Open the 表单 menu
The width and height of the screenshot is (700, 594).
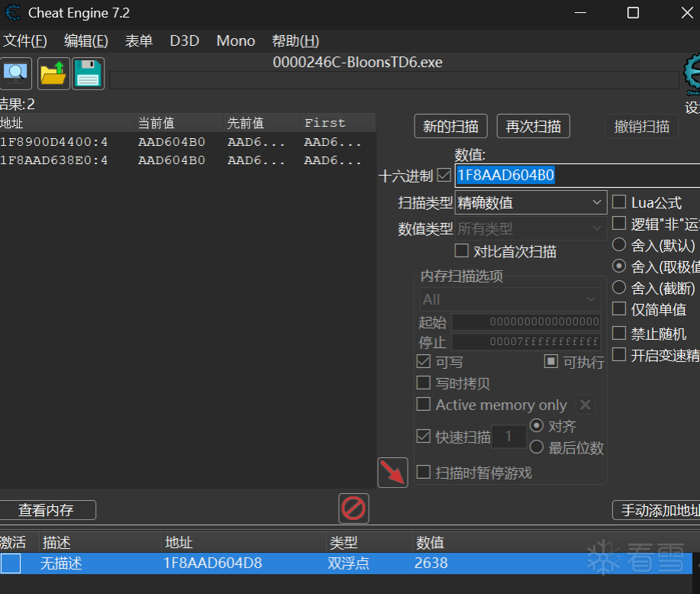139,41
